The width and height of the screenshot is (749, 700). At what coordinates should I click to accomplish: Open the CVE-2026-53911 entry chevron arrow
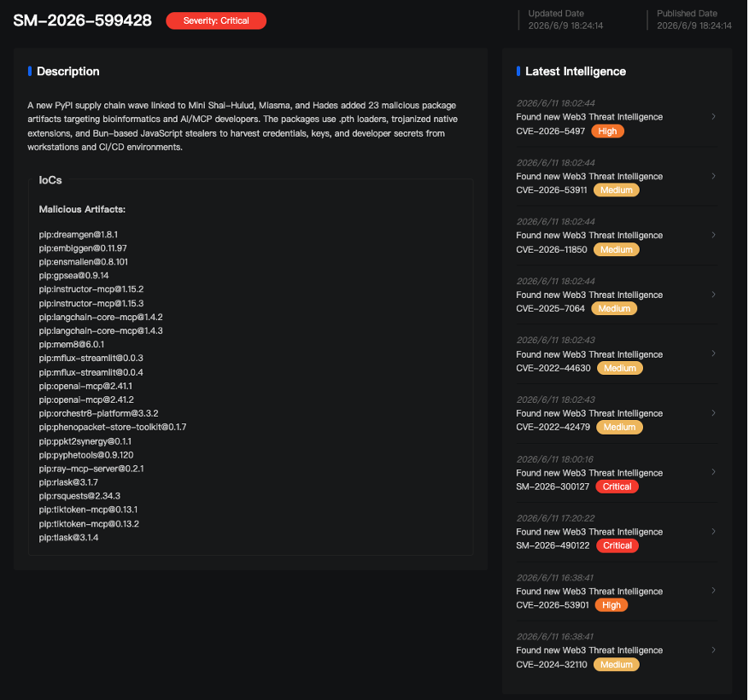pyautogui.click(x=713, y=176)
